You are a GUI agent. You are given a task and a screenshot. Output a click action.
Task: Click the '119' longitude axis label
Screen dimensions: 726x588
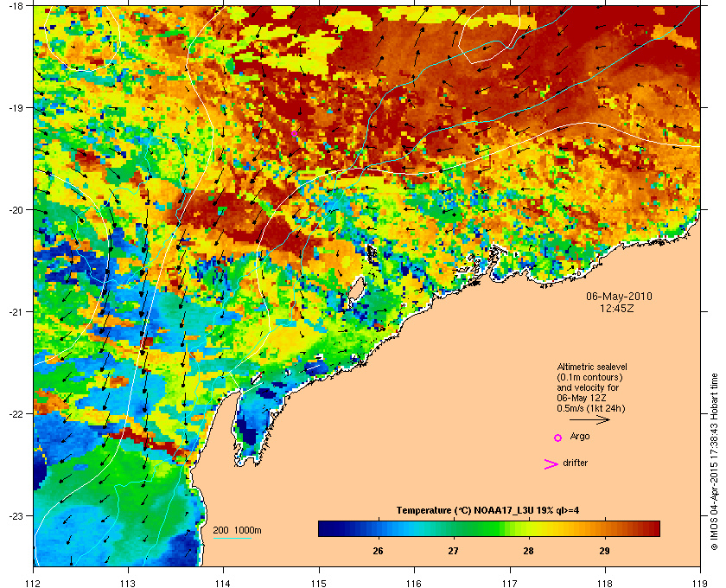pos(700,584)
